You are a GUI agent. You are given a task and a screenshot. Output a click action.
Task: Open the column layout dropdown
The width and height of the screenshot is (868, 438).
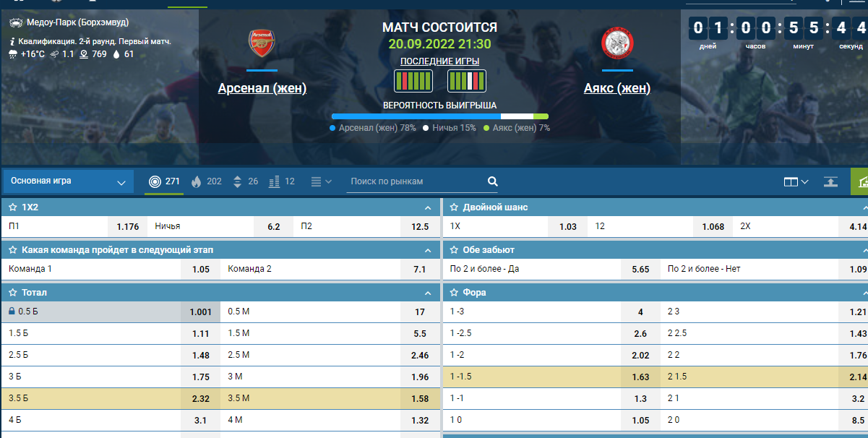pos(796,181)
